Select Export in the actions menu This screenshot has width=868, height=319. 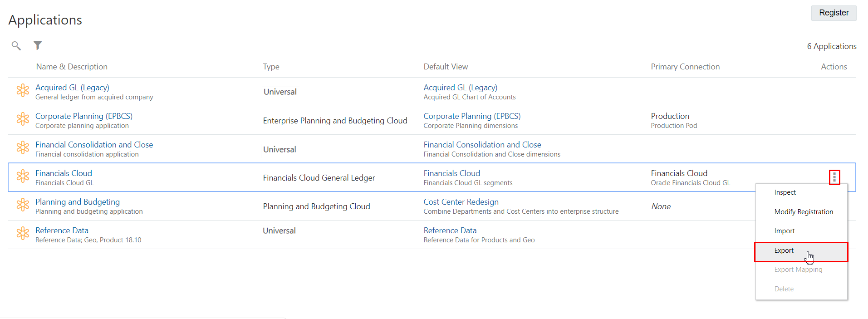coord(784,250)
